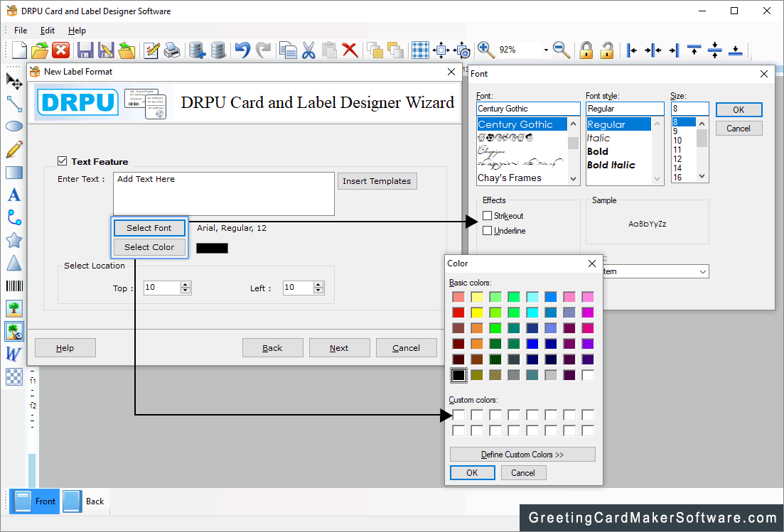This screenshot has width=784, height=532.
Task: Select size 12 in Size list
Action: (677, 159)
